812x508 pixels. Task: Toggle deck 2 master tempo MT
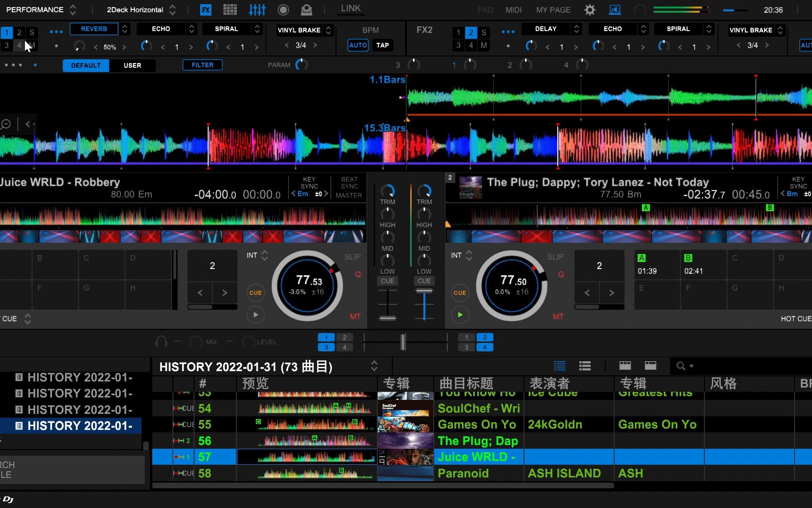click(558, 317)
